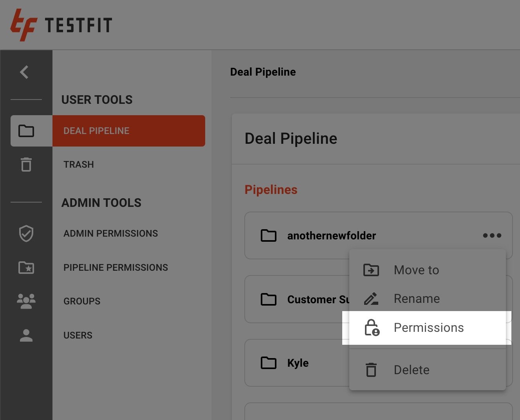
Task: Click the Move to folder-arrow icon
Action: (x=371, y=270)
